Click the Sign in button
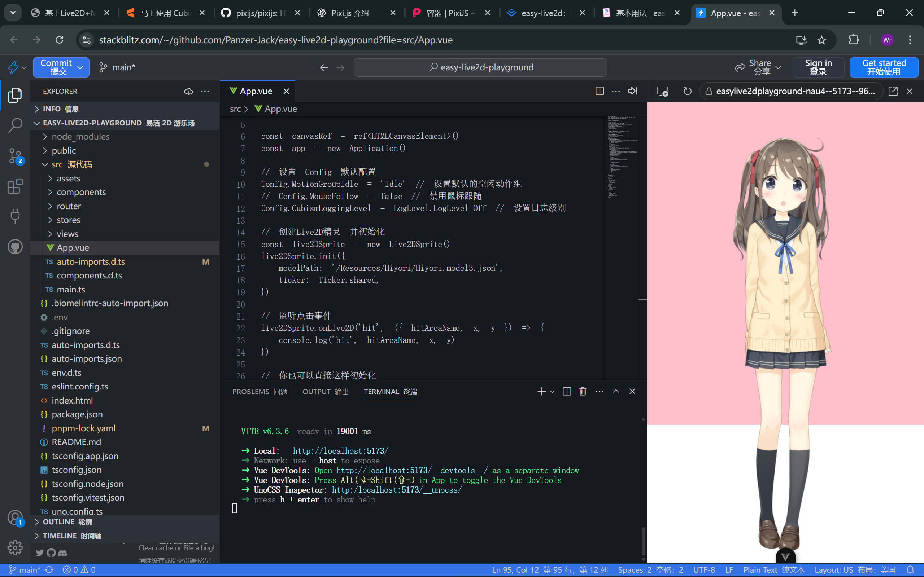The width and height of the screenshot is (924, 577). 818,67
